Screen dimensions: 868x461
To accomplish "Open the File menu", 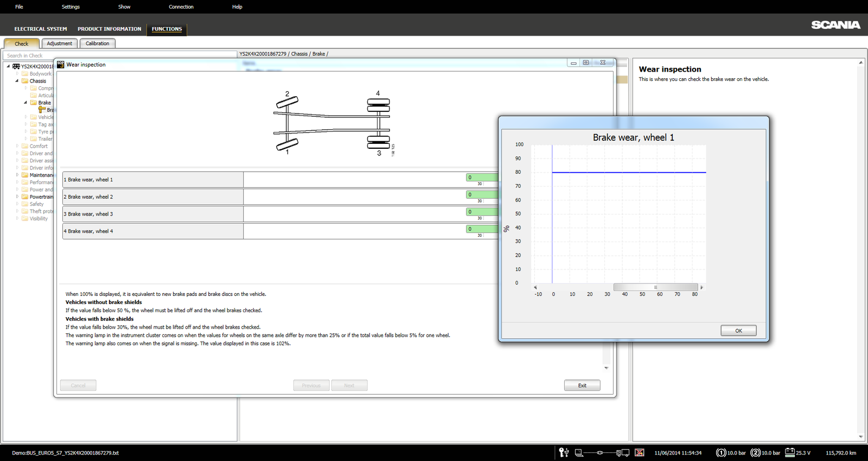I will pyautogui.click(x=19, y=7).
